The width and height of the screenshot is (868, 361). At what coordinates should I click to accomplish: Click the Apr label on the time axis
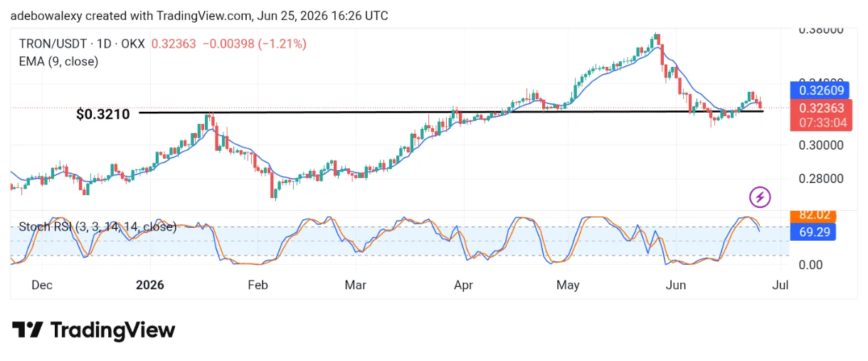pyautogui.click(x=463, y=285)
